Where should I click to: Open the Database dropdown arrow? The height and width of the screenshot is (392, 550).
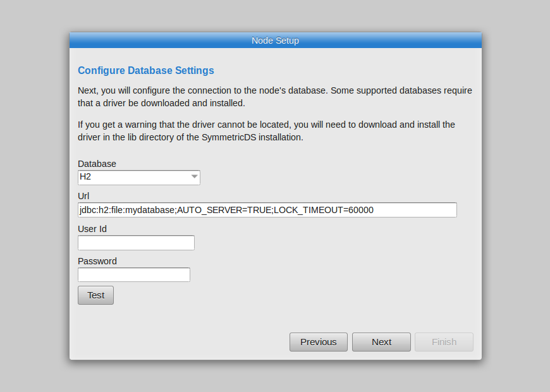coord(194,177)
